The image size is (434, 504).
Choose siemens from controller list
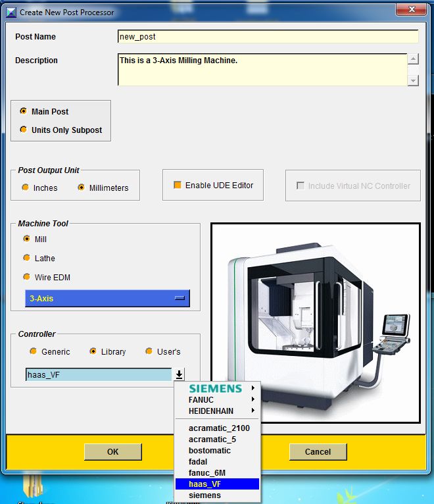(x=218, y=495)
